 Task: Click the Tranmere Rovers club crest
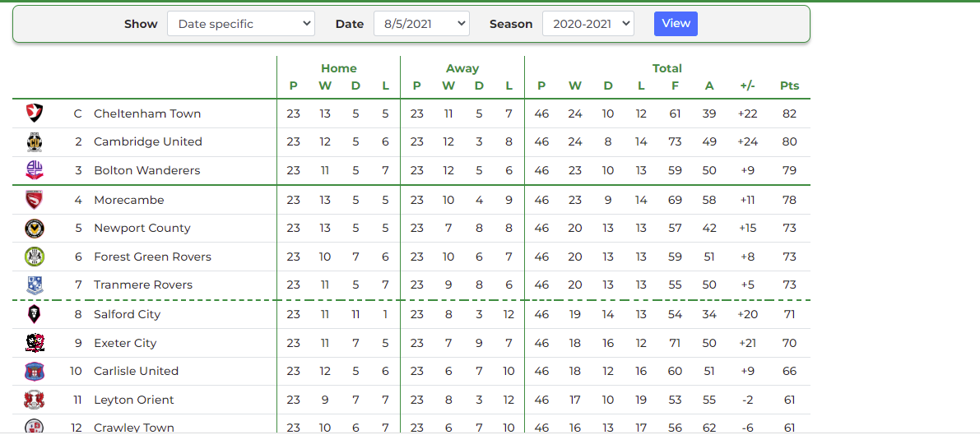(x=34, y=285)
